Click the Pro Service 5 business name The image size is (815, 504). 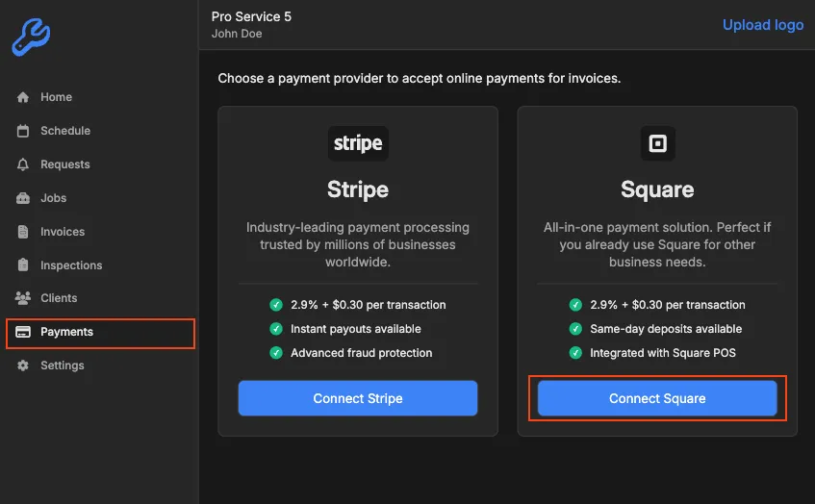pos(251,16)
